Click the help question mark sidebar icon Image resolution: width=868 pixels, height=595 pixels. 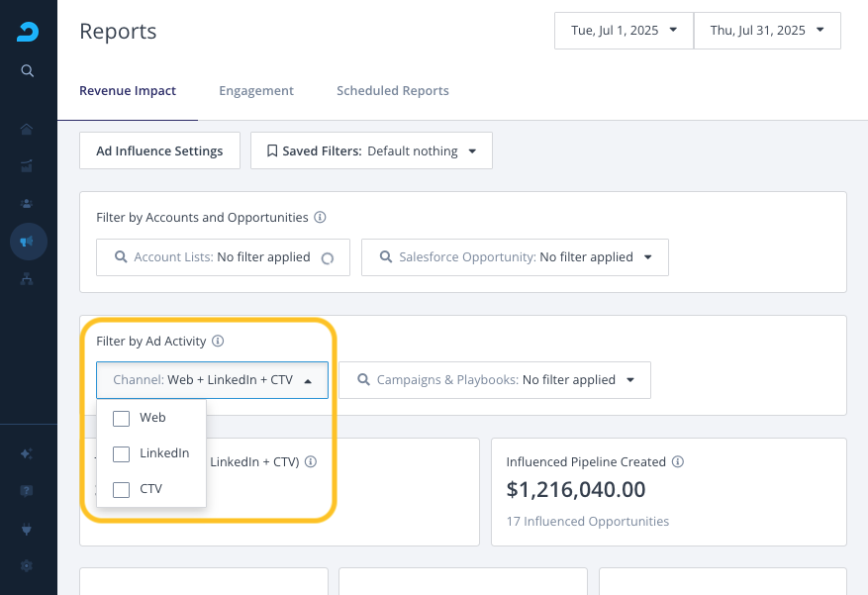(28, 491)
